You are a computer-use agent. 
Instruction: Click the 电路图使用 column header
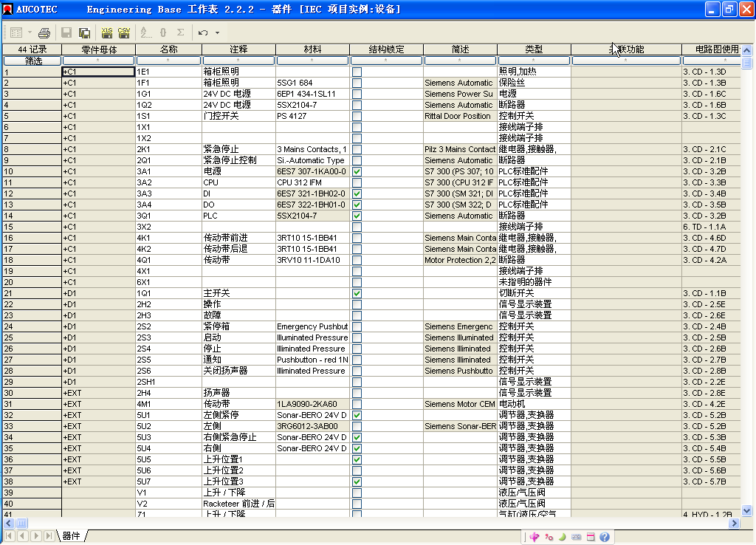tap(711, 49)
